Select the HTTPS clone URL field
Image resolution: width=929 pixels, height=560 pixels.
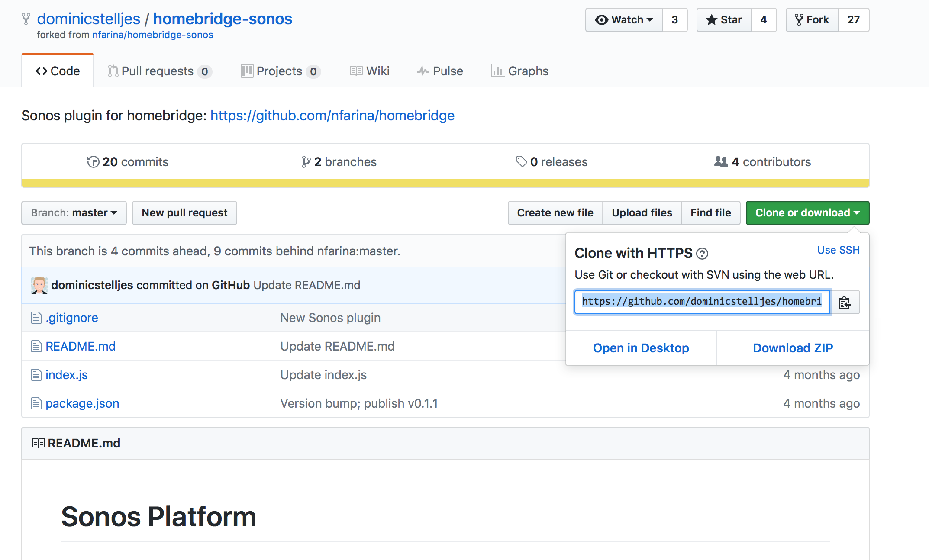(x=701, y=302)
